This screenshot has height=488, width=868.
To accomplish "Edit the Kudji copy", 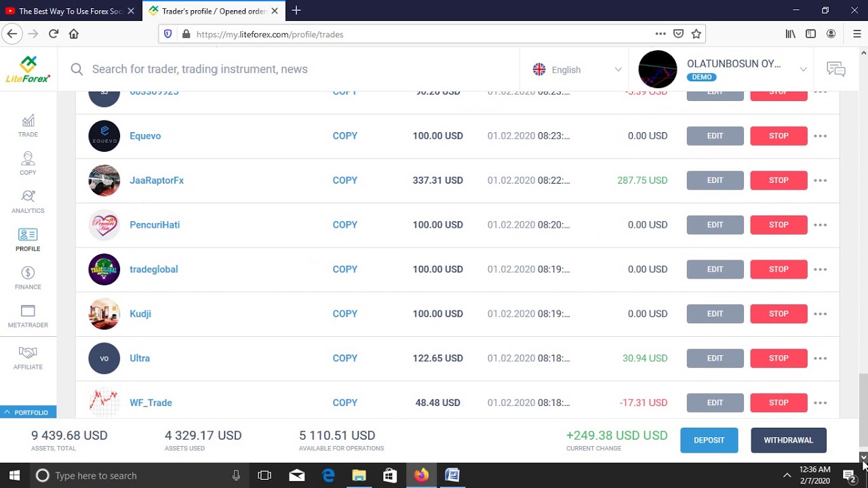I will coord(715,314).
